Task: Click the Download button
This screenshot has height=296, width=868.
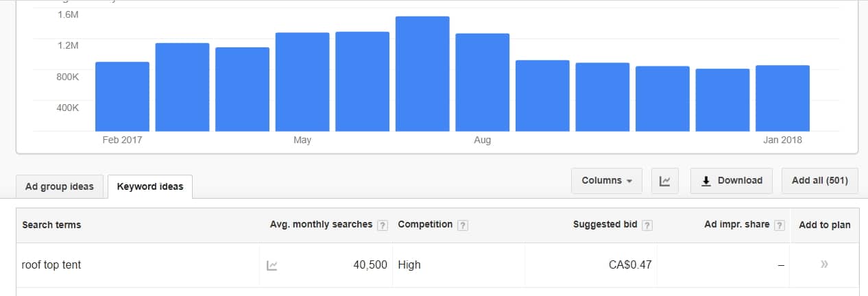Action: click(x=732, y=181)
